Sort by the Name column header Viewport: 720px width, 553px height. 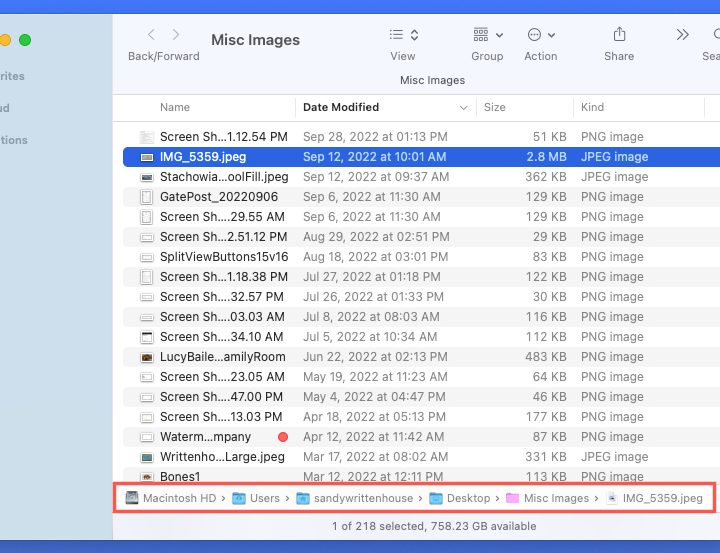[175, 107]
